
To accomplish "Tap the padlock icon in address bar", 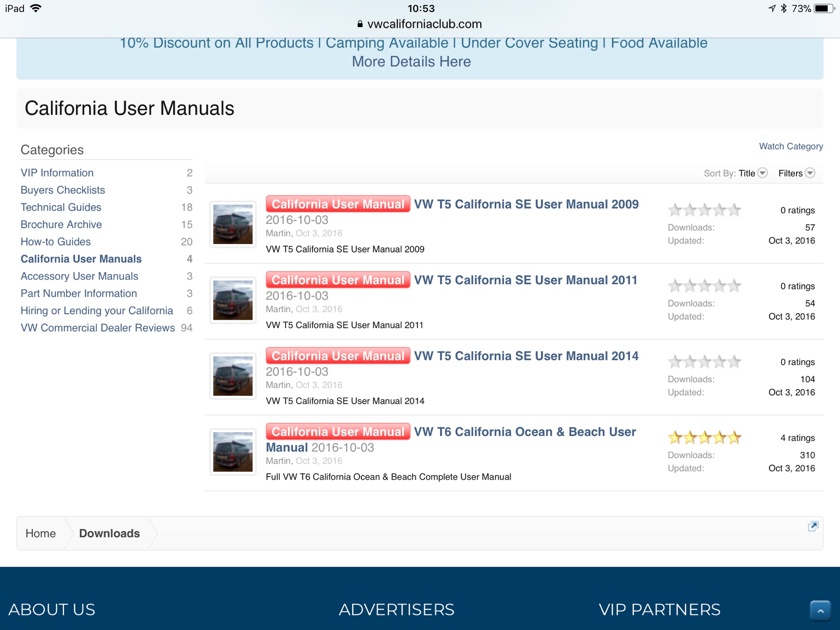I will (x=360, y=24).
